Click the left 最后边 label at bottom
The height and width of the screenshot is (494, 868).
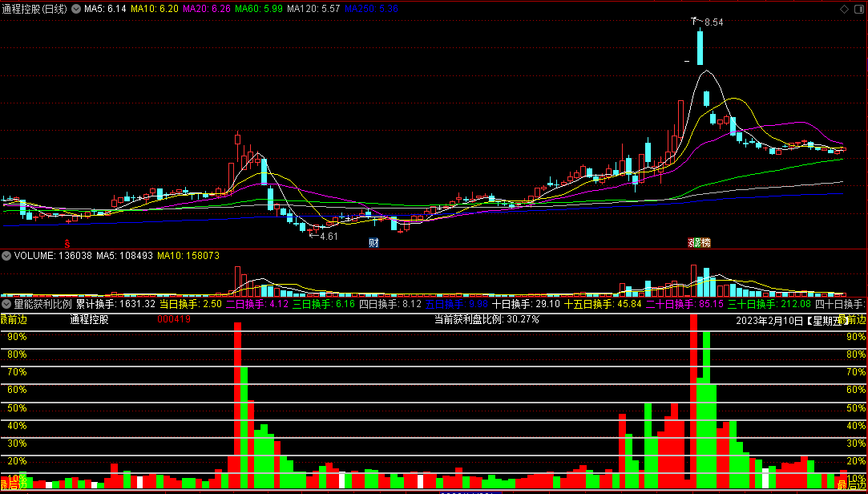point(14,486)
